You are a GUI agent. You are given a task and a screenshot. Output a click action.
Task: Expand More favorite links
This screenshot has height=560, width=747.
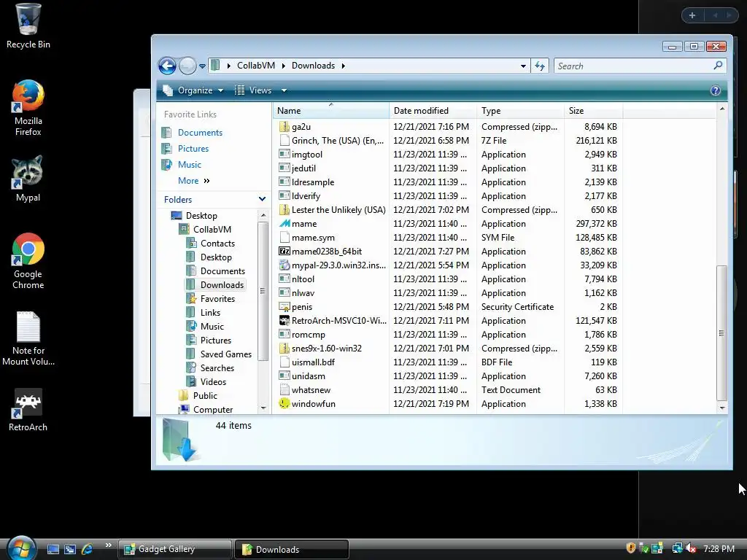[194, 181]
